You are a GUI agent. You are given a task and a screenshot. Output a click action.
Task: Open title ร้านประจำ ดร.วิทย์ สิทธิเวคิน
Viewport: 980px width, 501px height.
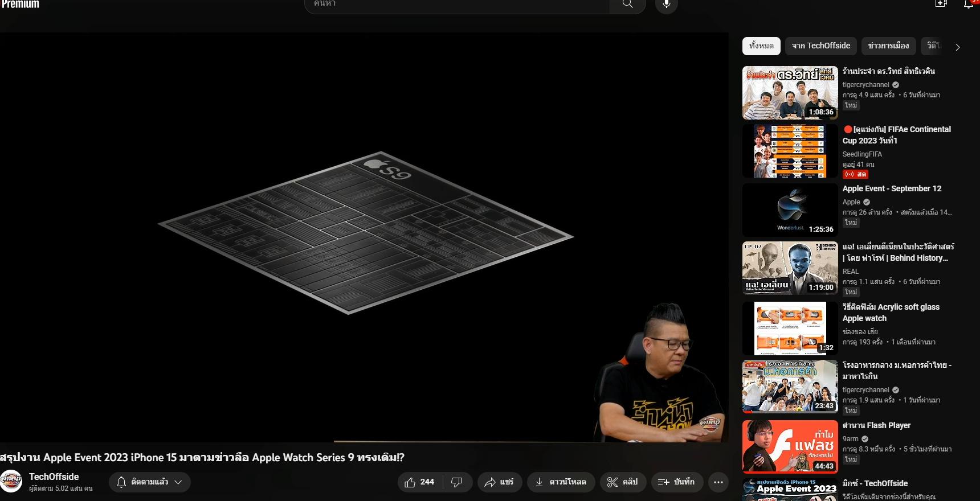pyautogui.click(x=888, y=71)
